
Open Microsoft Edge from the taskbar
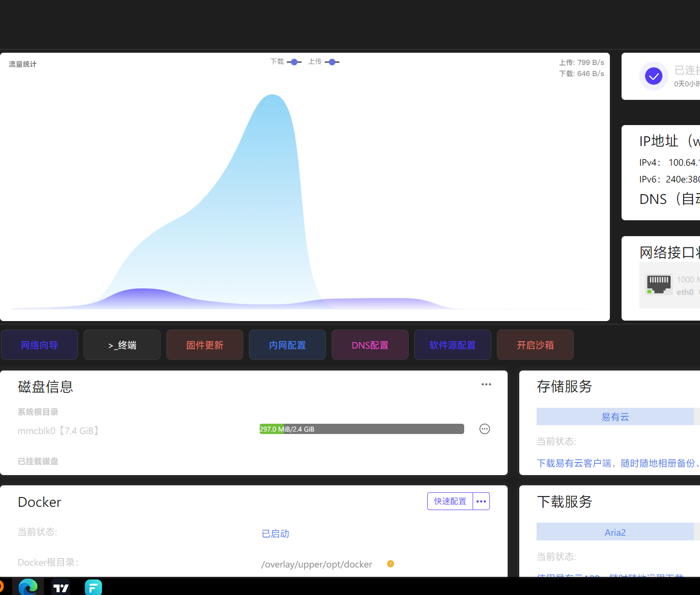click(x=28, y=587)
